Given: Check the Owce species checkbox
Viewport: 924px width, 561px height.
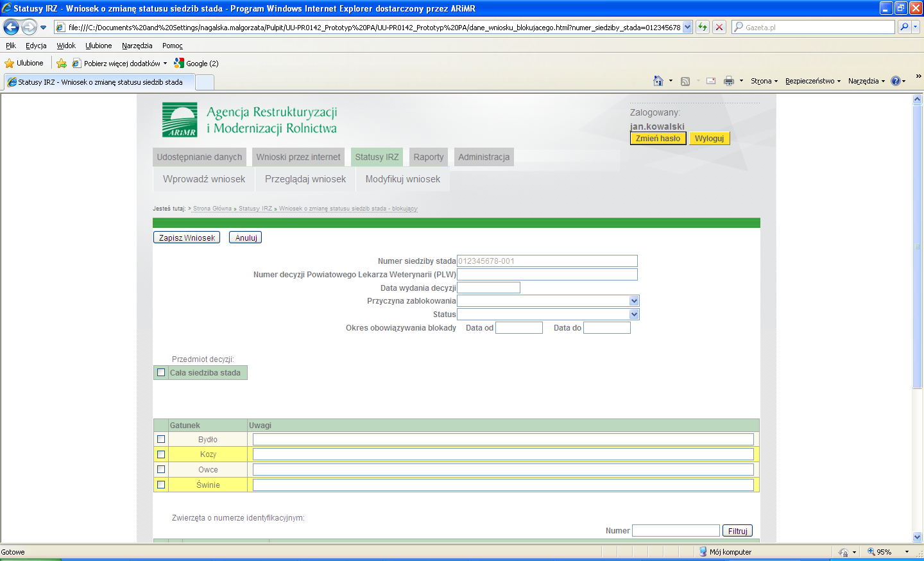Looking at the screenshot, I should pyautogui.click(x=161, y=469).
